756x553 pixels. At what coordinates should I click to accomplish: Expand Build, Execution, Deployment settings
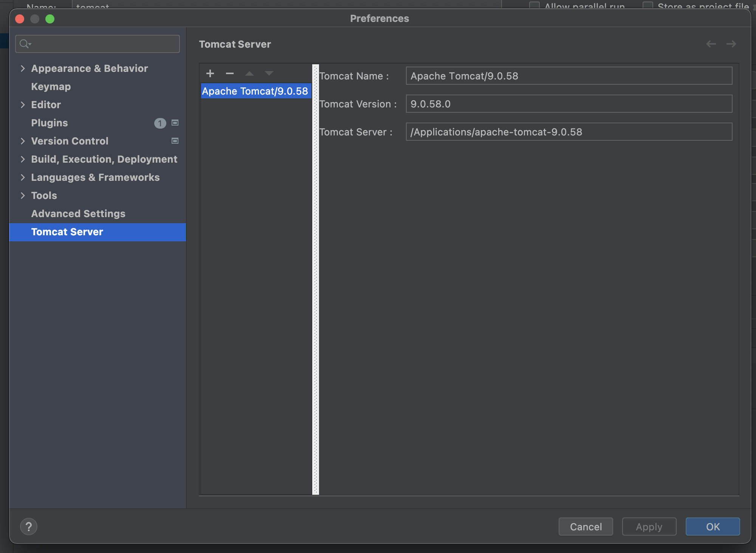click(23, 159)
